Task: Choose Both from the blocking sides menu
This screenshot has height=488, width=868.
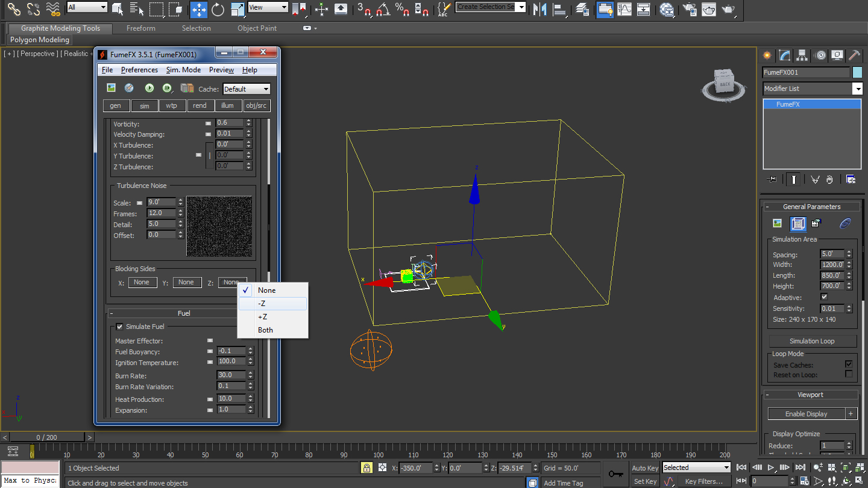Action: [x=273, y=330]
